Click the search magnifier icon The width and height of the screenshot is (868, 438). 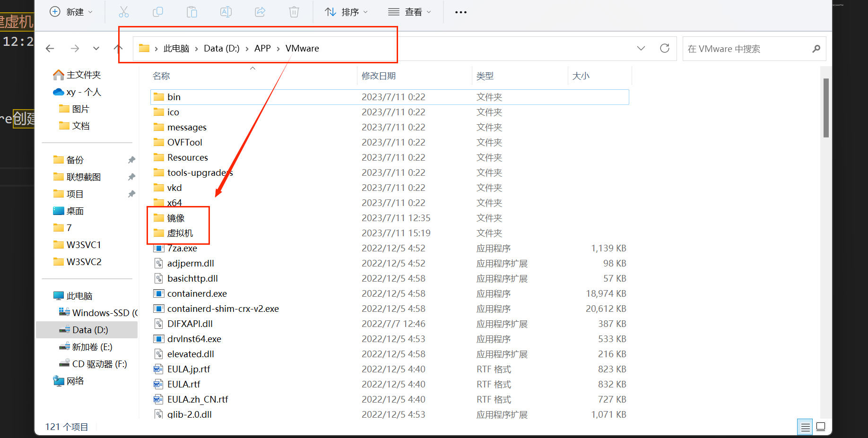(x=816, y=49)
